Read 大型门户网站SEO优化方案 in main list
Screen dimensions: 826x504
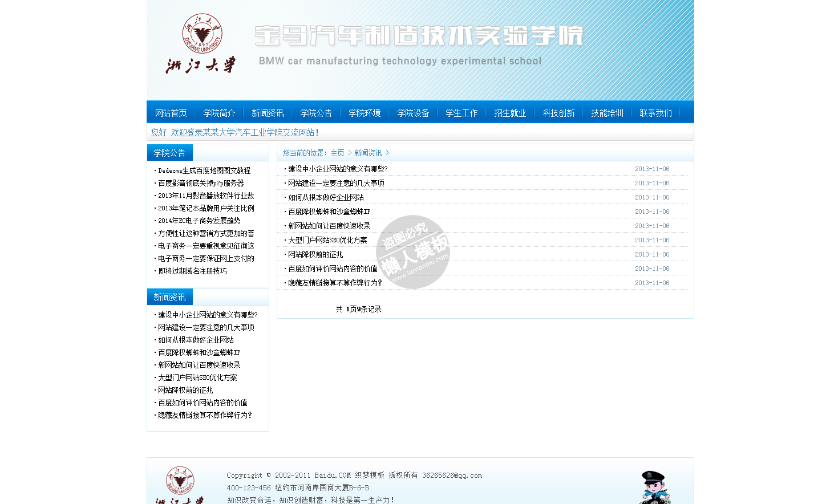(x=327, y=240)
